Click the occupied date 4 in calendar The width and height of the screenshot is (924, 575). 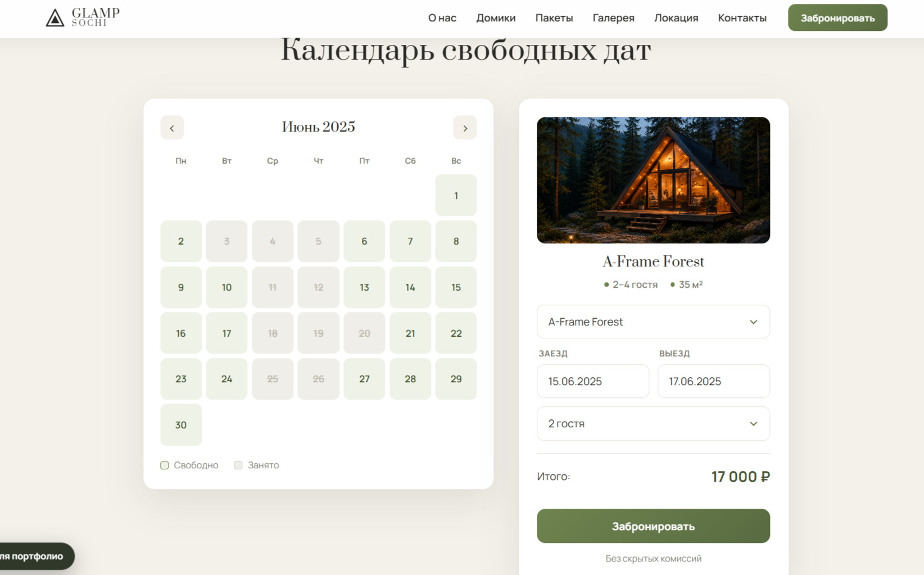273,241
